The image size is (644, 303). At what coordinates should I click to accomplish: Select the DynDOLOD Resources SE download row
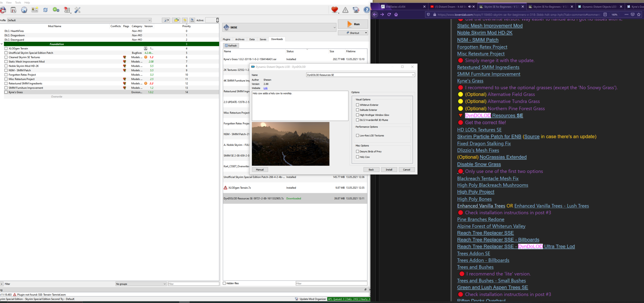[x=295, y=199]
